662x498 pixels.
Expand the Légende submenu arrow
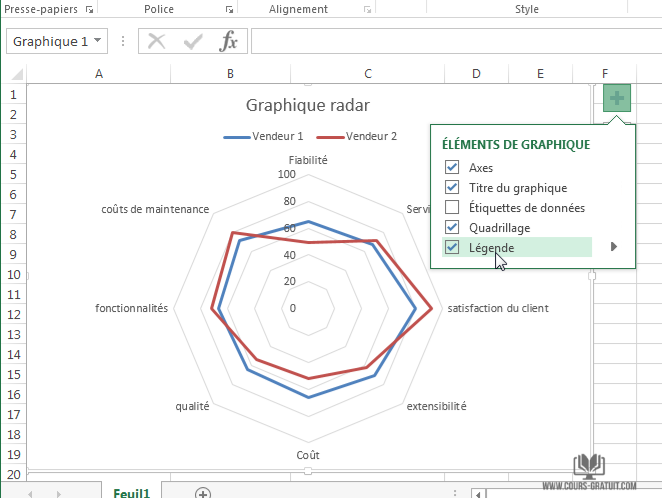tap(614, 247)
